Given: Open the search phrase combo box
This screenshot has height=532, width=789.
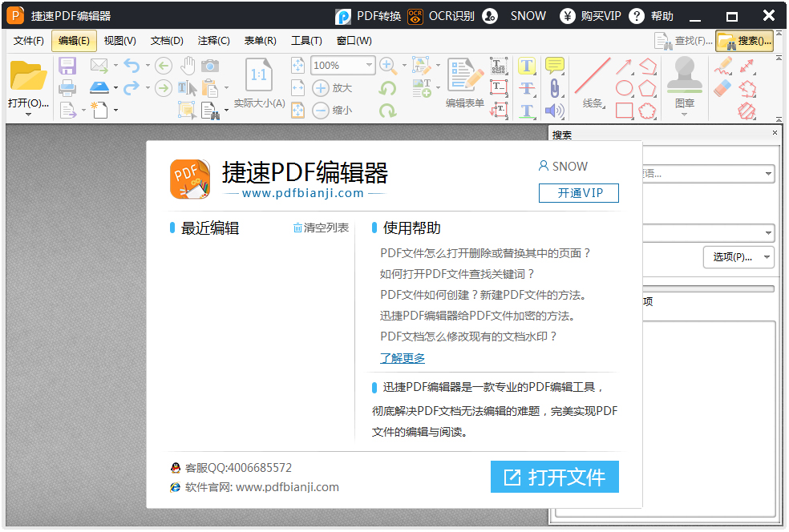Looking at the screenshot, I should [709, 174].
